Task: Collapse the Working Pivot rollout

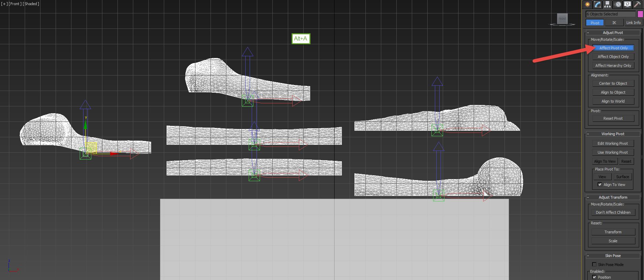Action: [613, 134]
